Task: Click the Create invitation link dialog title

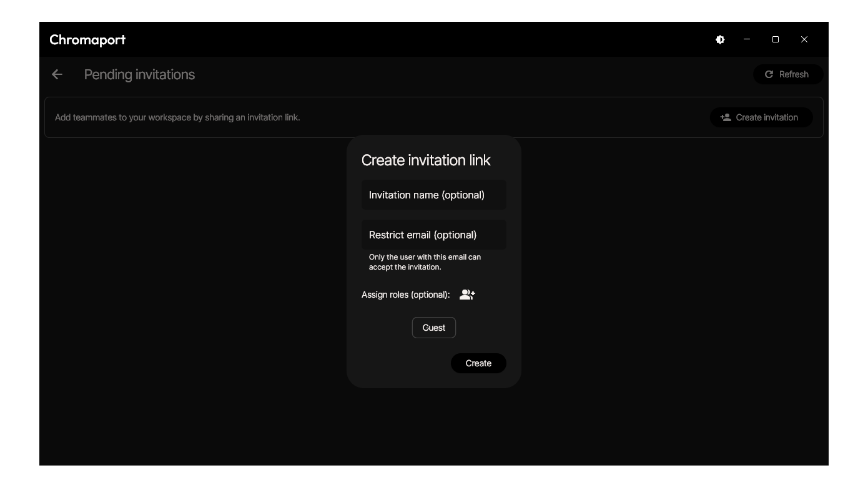Action: click(x=426, y=160)
